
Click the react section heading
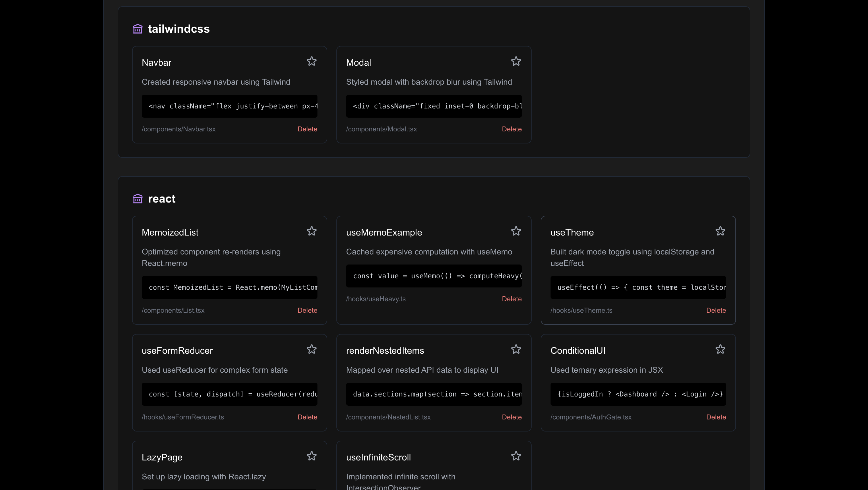162,199
